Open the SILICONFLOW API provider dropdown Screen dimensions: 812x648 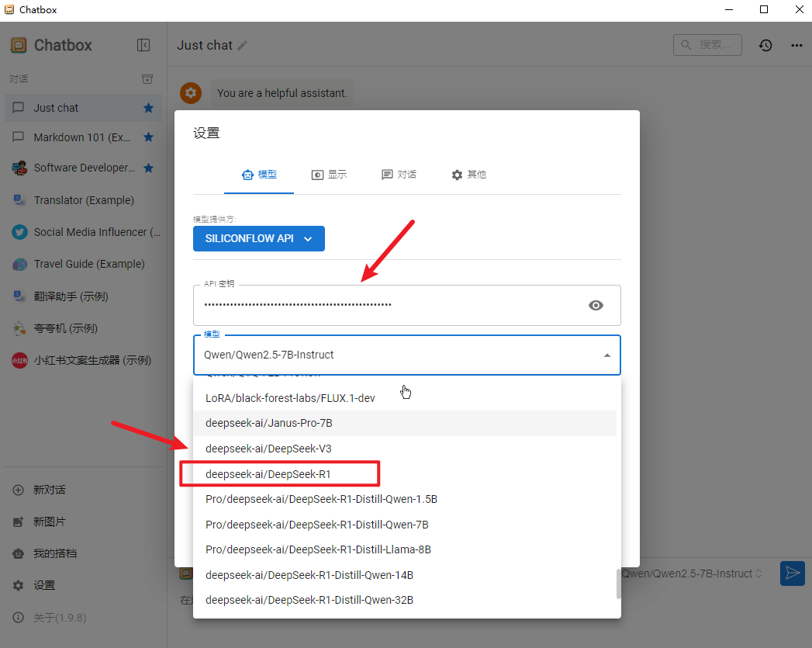click(x=259, y=239)
